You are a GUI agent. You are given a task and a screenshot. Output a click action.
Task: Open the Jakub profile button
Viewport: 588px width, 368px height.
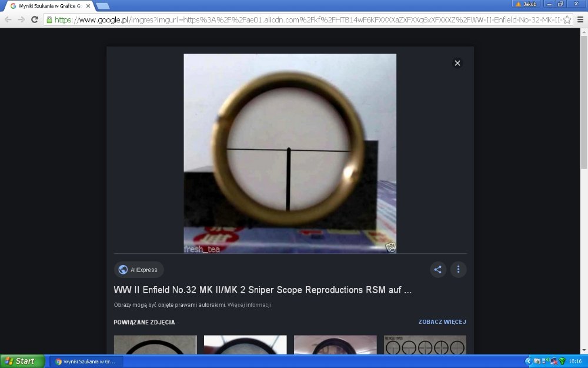(x=526, y=4)
